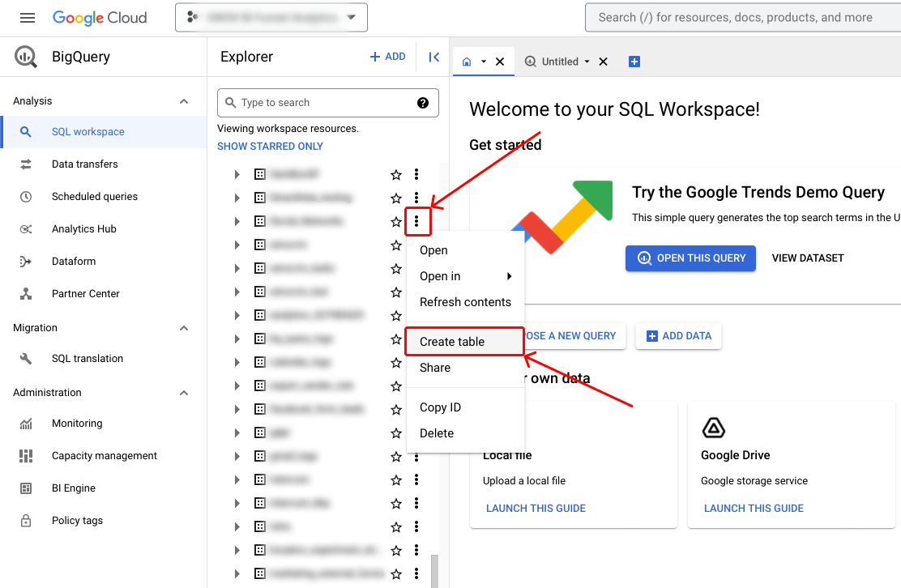The image size is (901, 588).
Task: Open SQL translation wrench icon
Action: coord(26,358)
